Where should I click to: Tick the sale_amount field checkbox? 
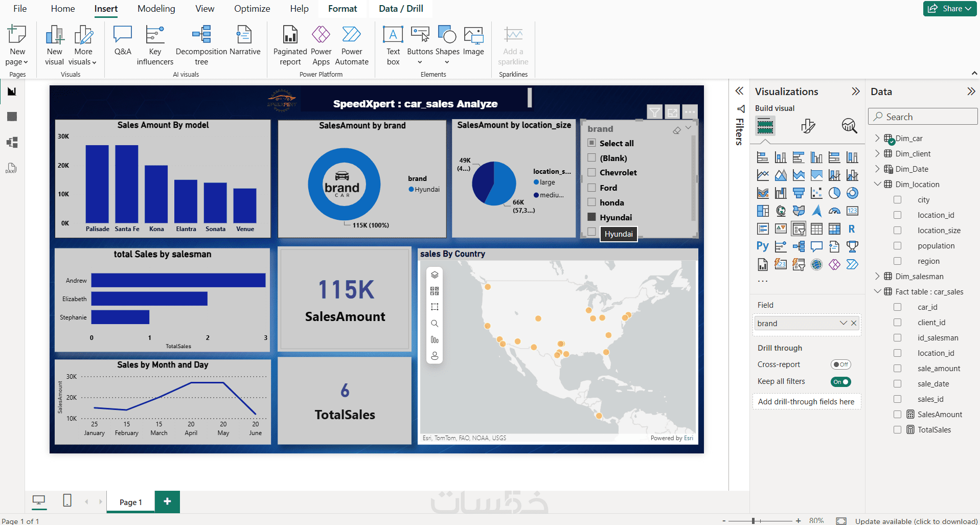click(x=897, y=369)
